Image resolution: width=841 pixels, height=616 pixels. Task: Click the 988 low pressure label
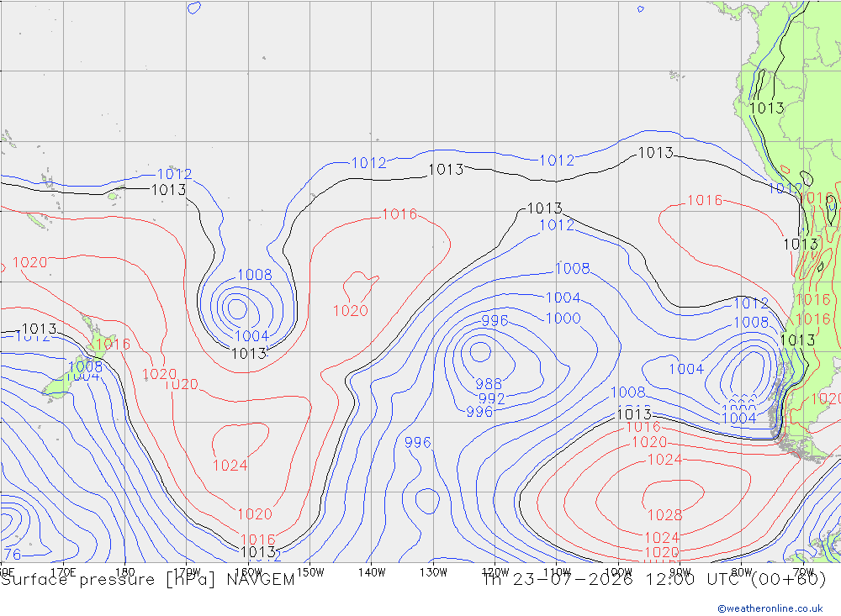[489, 384]
